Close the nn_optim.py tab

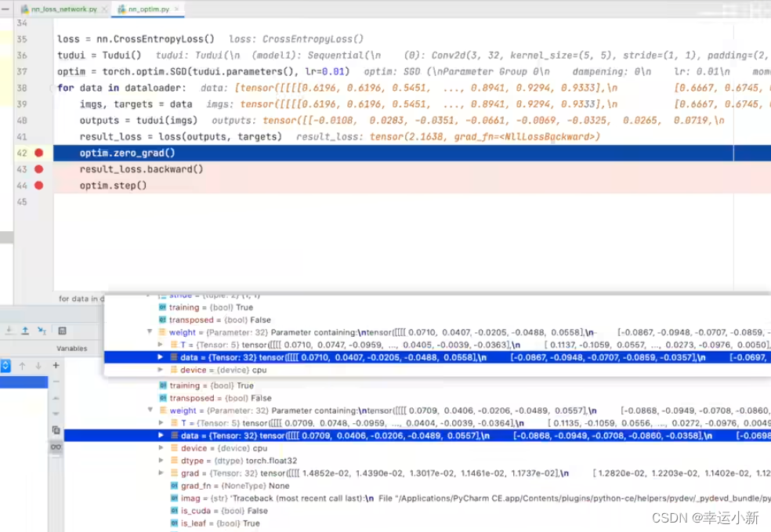coord(176,9)
